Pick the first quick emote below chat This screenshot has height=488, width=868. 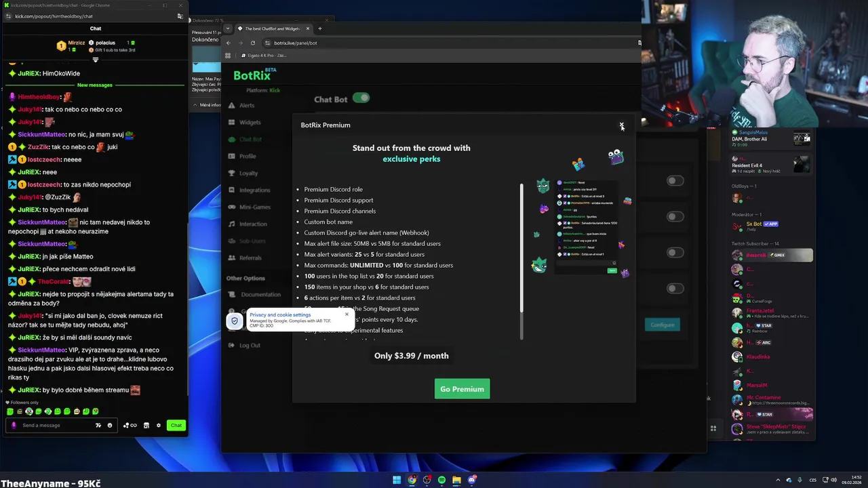10,411
